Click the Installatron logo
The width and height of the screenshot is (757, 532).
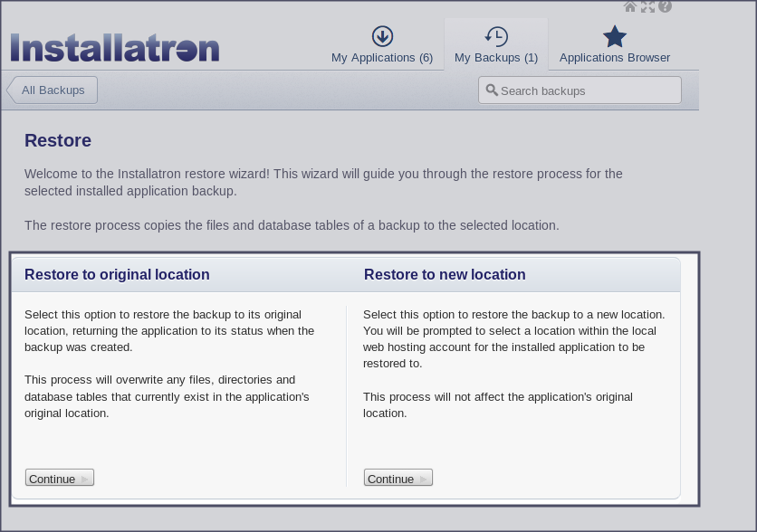click(115, 48)
